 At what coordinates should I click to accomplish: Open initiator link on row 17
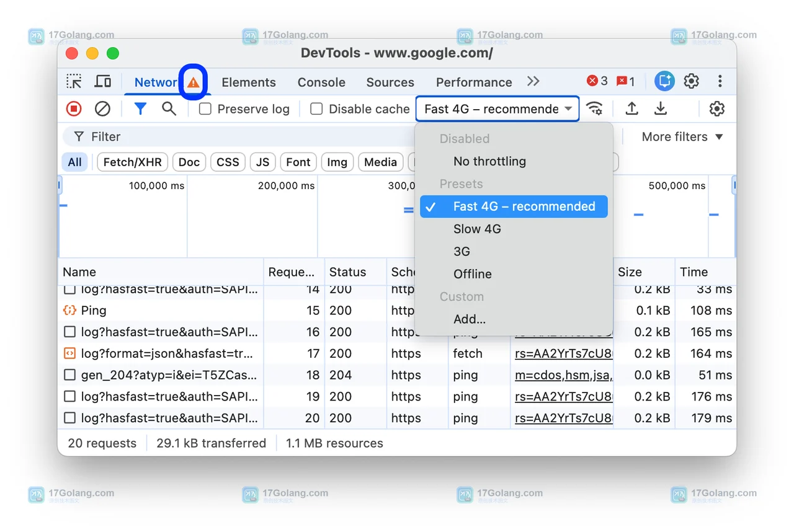564,353
